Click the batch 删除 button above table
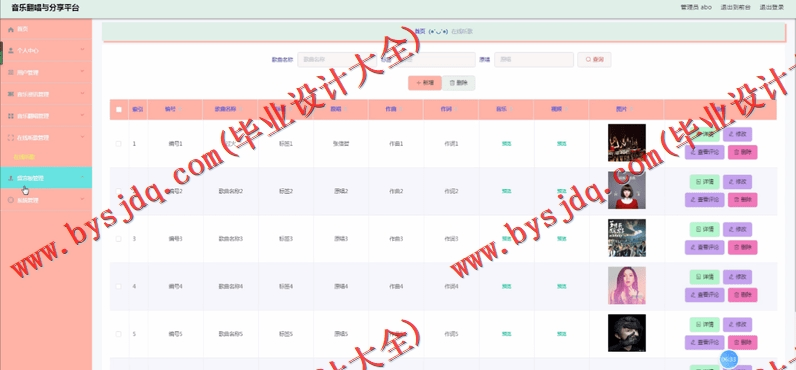The image size is (796, 370). coord(458,83)
